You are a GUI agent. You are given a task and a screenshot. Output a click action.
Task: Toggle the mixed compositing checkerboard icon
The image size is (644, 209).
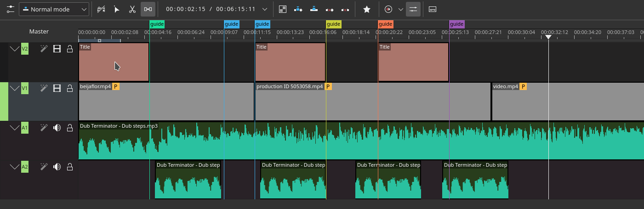pyautogui.click(x=283, y=9)
